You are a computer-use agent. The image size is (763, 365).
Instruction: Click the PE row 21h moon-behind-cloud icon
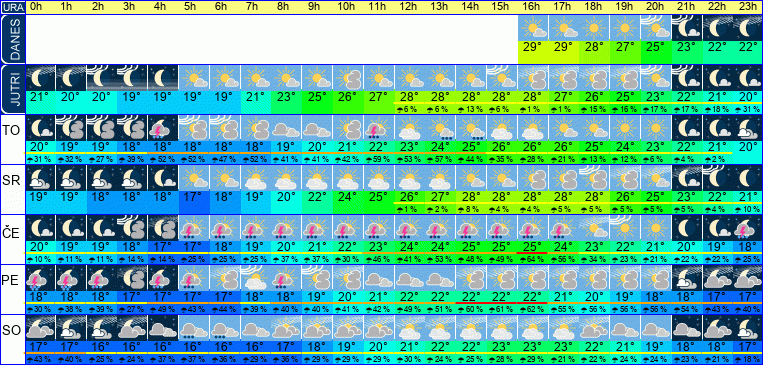pos(687,278)
